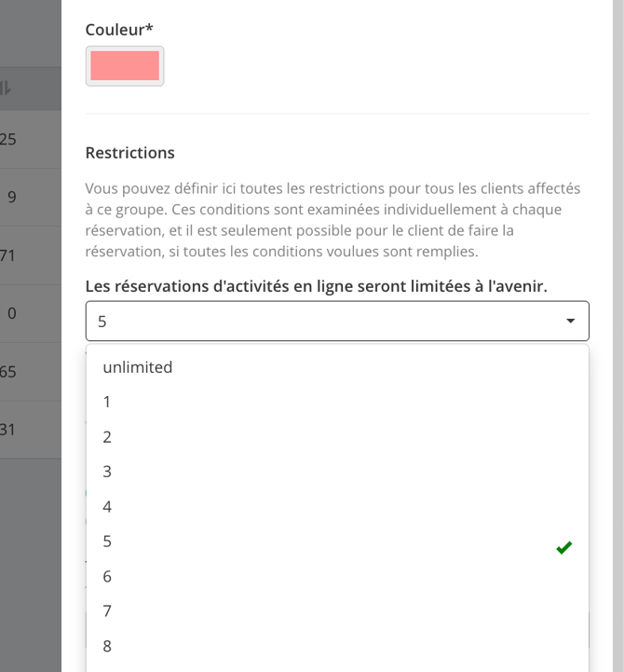Select option 2 in the list
This screenshot has width=624, height=672.
click(337, 437)
